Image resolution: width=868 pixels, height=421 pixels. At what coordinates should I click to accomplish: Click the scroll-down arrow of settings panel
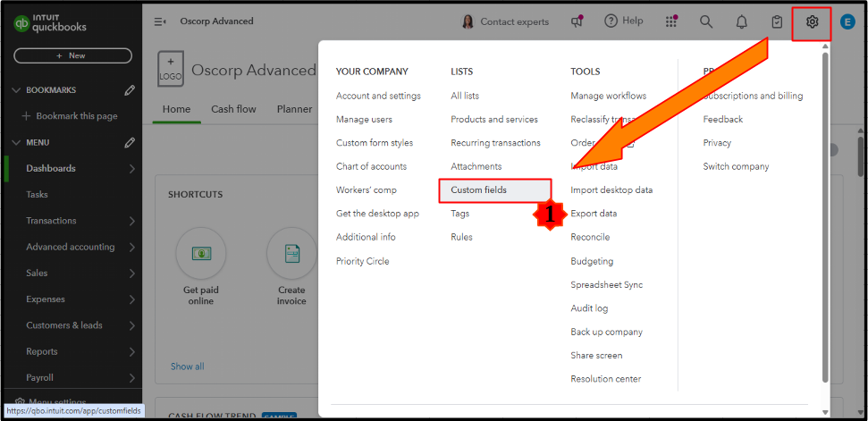825,412
